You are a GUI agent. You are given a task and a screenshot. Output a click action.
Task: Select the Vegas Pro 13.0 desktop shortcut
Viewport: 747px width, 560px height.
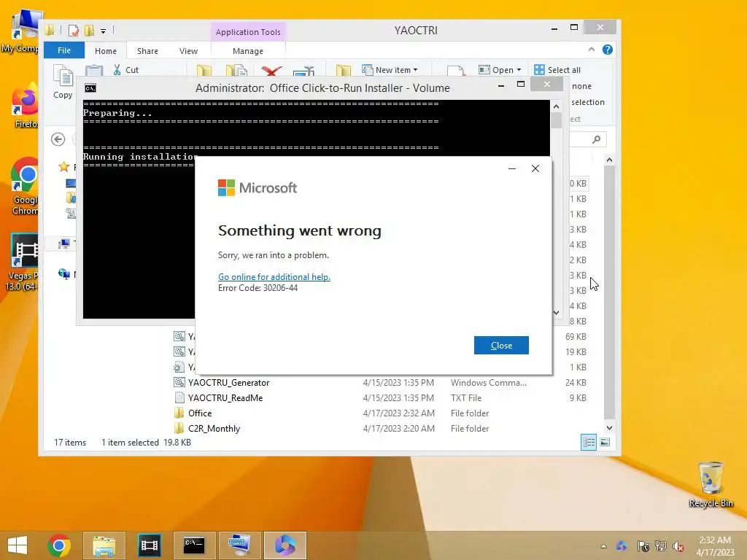[x=23, y=262]
